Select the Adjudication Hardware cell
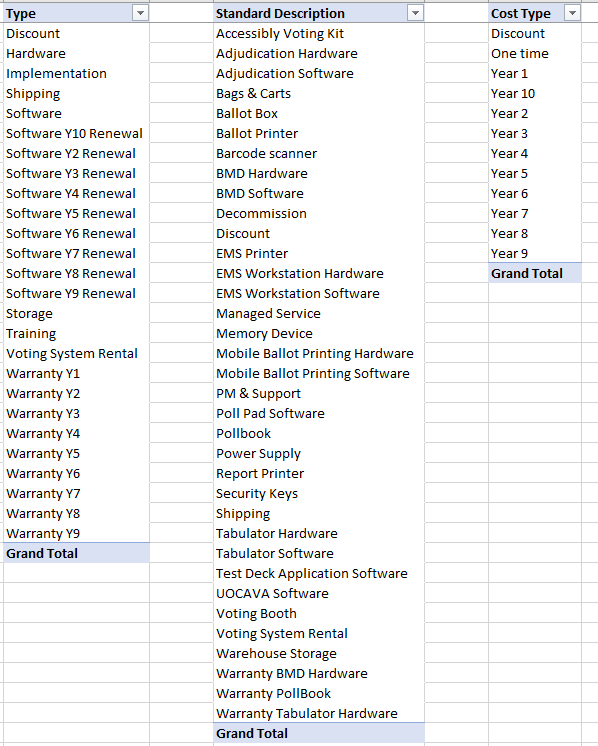 click(319, 53)
